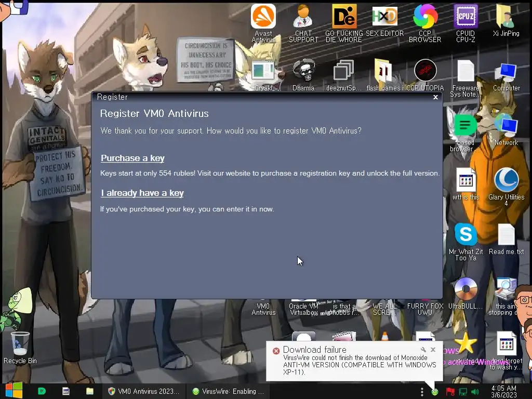Open the Recycle Bin icon
Screen dimensions: 532x399
[x=20, y=348]
